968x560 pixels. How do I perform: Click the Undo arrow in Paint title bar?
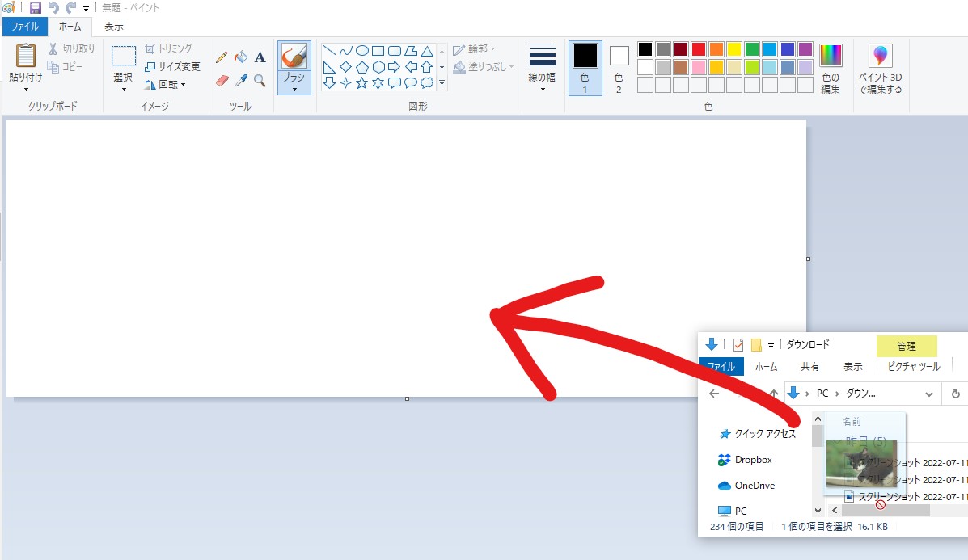tap(53, 8)
